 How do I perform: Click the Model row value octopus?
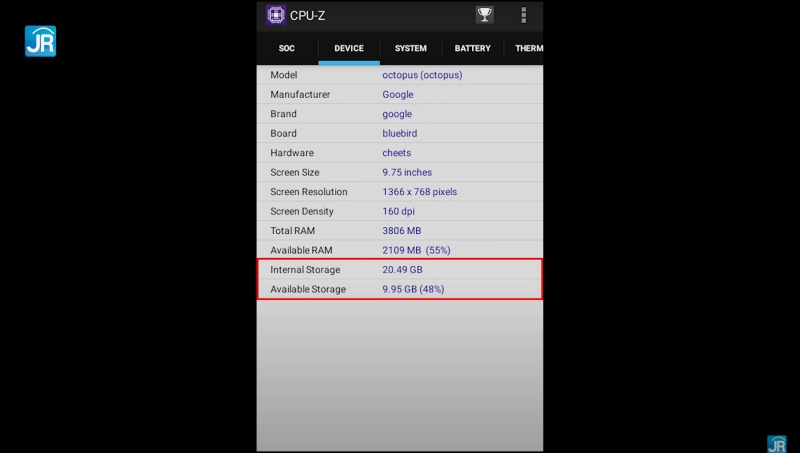[422, 75]
